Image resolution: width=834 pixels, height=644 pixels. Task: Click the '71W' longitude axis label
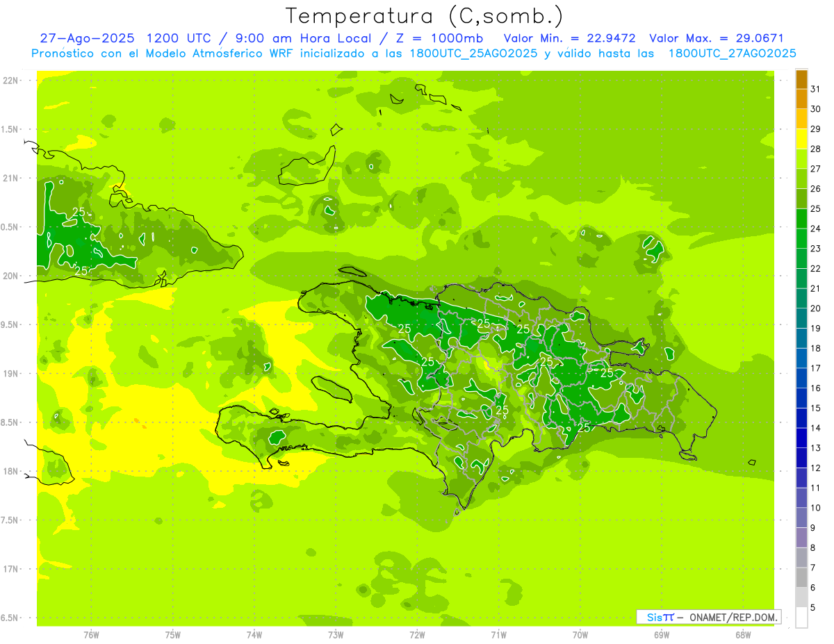pos(498,634)
